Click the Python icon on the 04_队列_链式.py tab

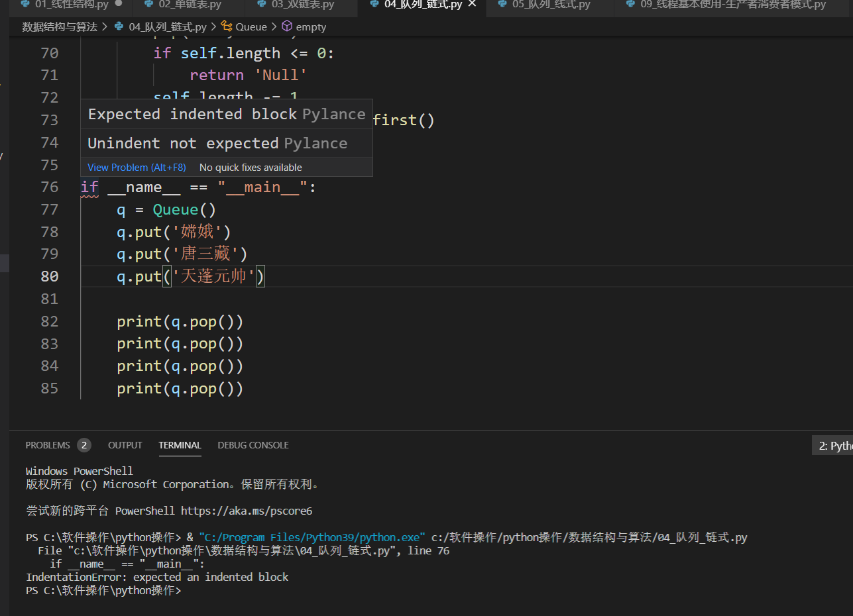coord(375,4)
